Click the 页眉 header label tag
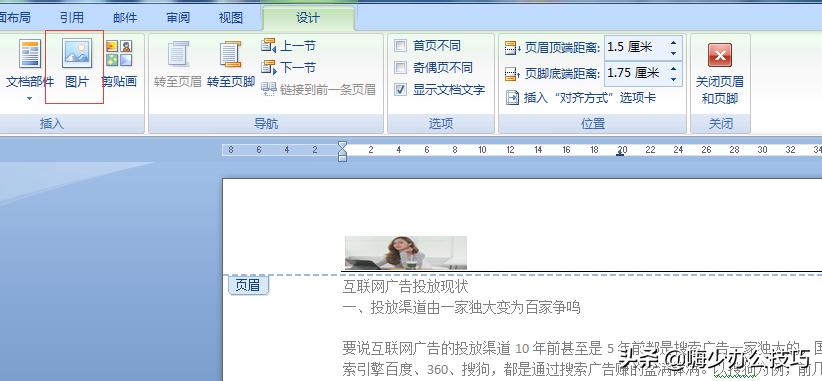The width and height of the screenshot is (822, 381). [248, 285]
